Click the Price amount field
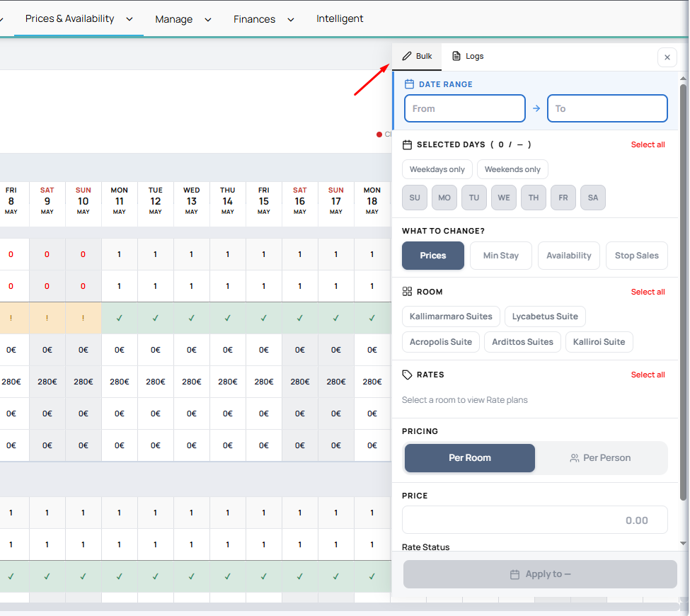This screenshot has height=616, width=690. (x=534, y=520)
